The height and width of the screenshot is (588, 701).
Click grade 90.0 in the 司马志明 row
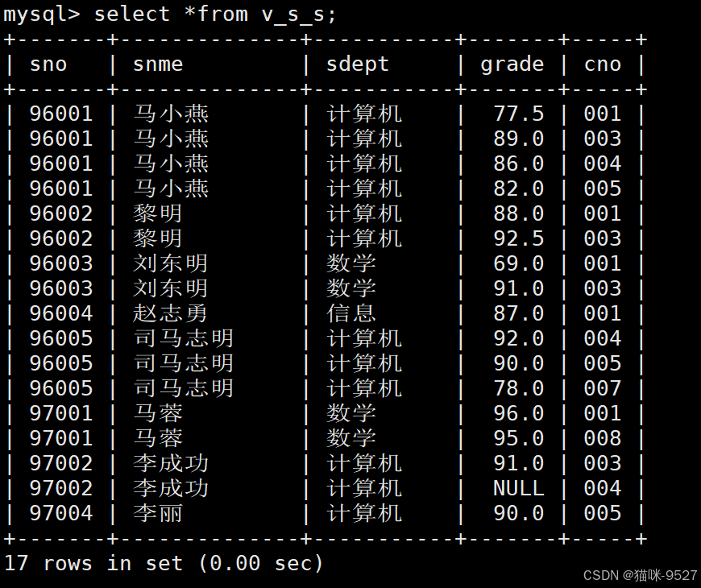[519, 364]
